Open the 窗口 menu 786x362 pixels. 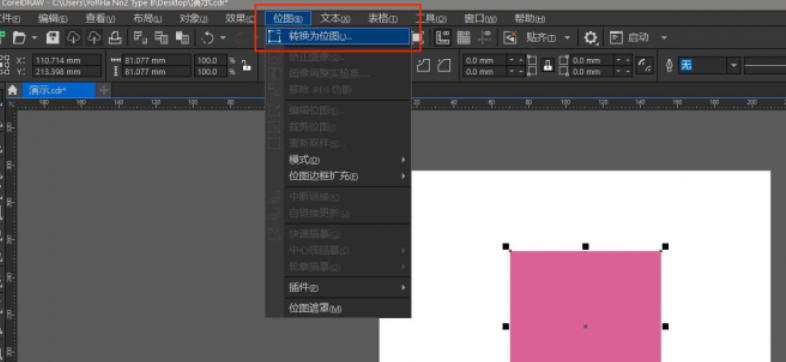coord(480,19)
